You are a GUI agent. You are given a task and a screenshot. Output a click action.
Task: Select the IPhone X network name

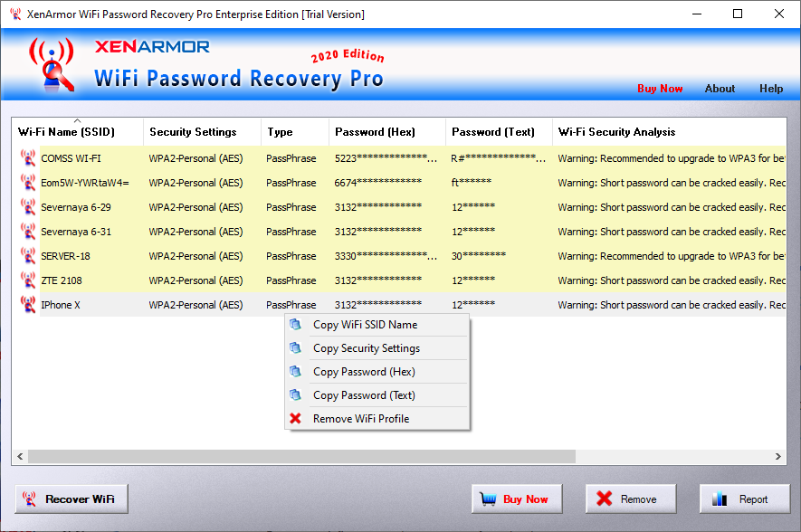tap(61, 305)
